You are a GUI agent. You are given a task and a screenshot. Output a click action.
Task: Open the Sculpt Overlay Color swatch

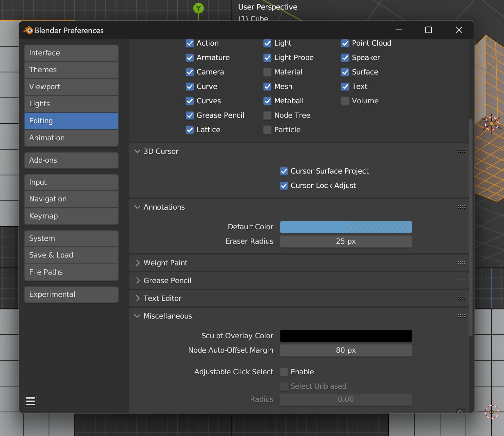[346, 336]
